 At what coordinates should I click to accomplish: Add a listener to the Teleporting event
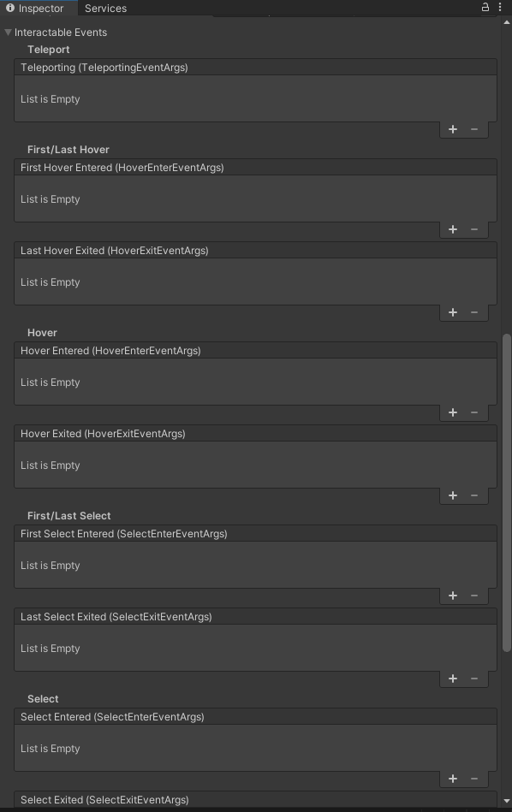(453, 129)
